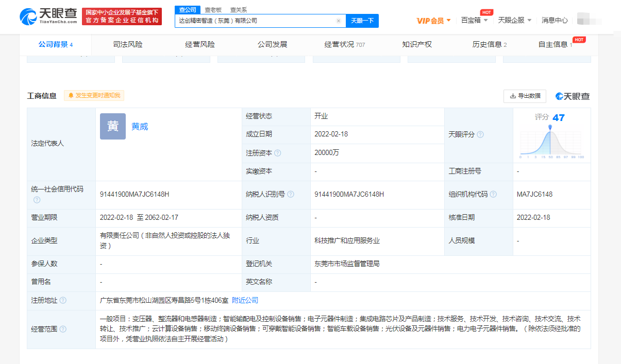The height and width of the screenshot is (364, 621).
Task: Click help icon beside 组织机构代码
Action: 493,194
